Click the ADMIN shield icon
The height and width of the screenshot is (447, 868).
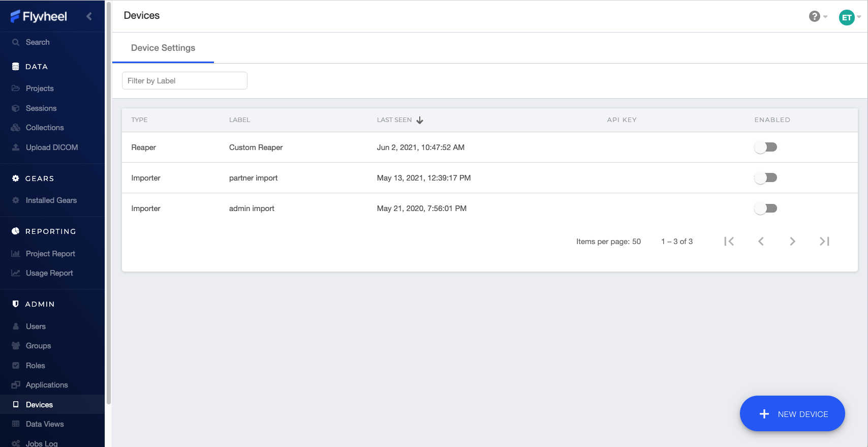pyautogui.click(x=16, y=304)
